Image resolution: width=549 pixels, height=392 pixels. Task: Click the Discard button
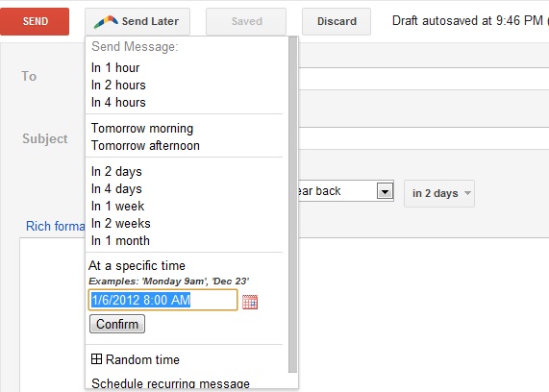(x=337, y=21)
